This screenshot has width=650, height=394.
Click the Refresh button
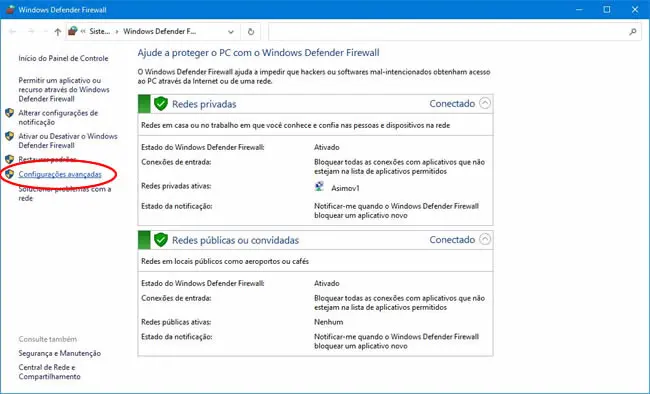click(251, 32)
